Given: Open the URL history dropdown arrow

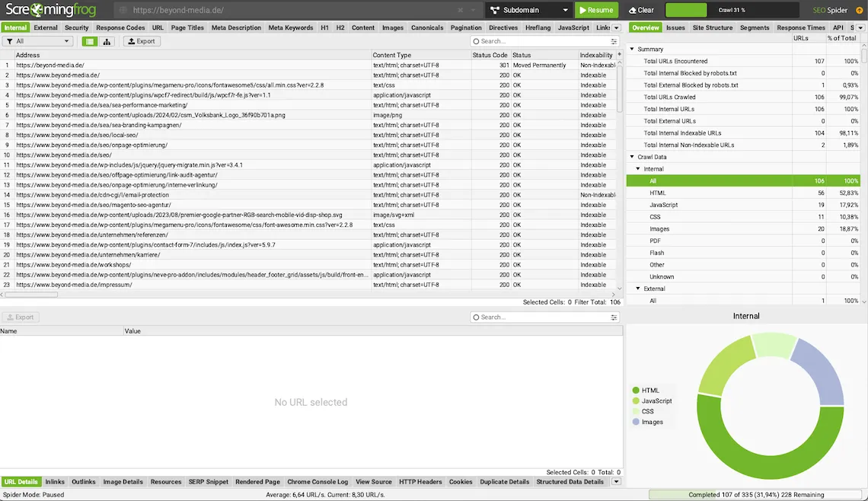Looking at the screenshot, I should 474,10.
